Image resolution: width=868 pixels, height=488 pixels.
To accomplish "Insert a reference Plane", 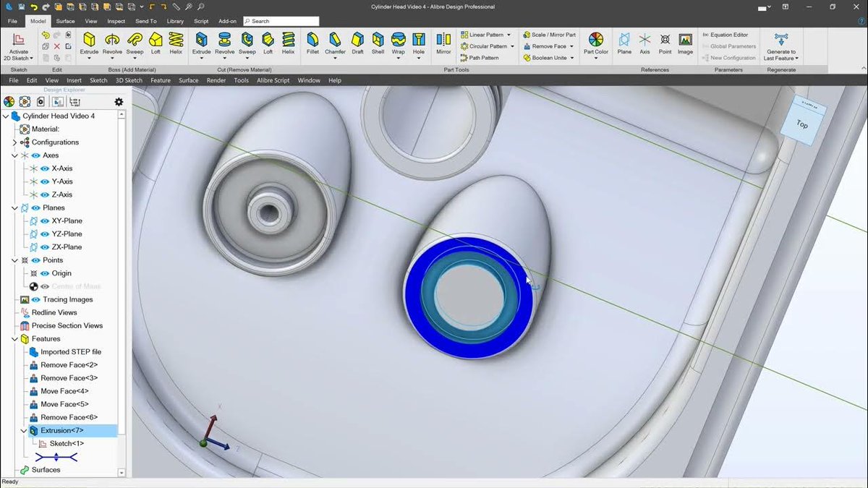I will [624, 43].
